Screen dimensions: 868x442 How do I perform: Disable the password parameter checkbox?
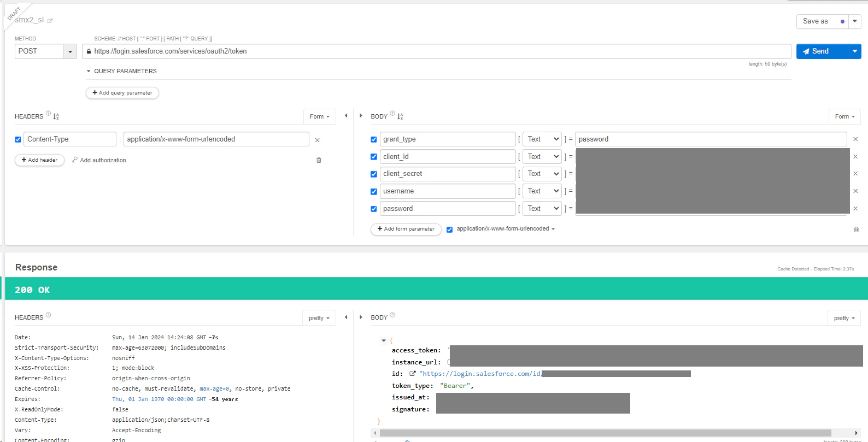(x=374, y=209)
